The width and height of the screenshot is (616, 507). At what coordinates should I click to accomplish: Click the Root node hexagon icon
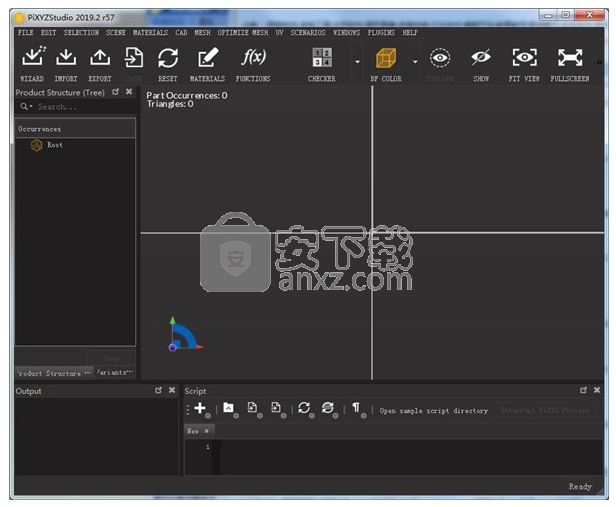click(37, 145)
